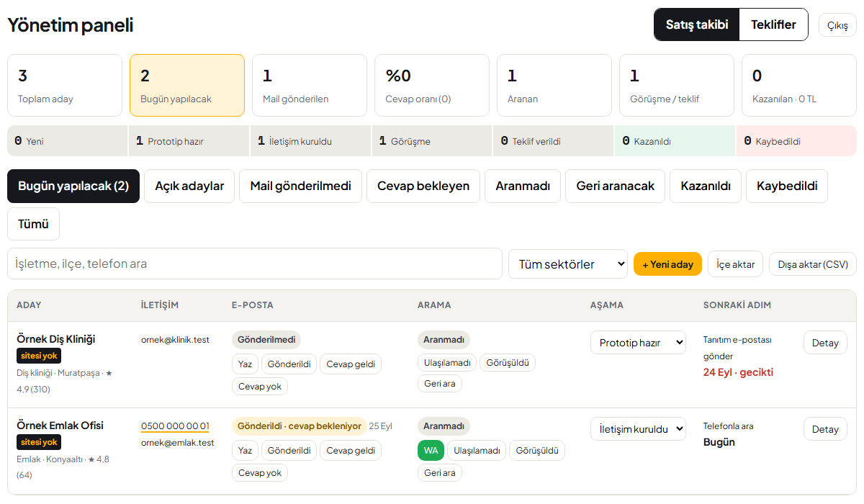Image resolution: width=864 pixels, height=504 pixels.
Task: Click the Teklif verildi pipeline stage counter
Action: pyautogui.click(x=554, y=141)
